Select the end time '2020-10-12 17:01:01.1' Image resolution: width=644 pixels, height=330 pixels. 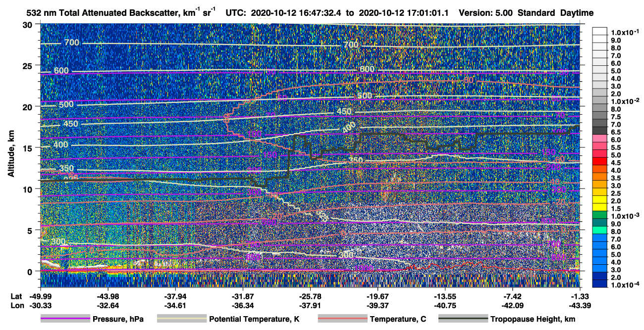404,13
